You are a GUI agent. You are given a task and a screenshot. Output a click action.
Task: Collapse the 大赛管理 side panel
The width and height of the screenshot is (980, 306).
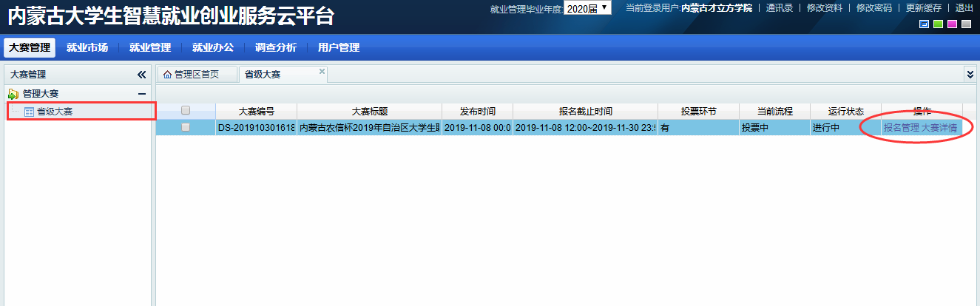[142, 75]
